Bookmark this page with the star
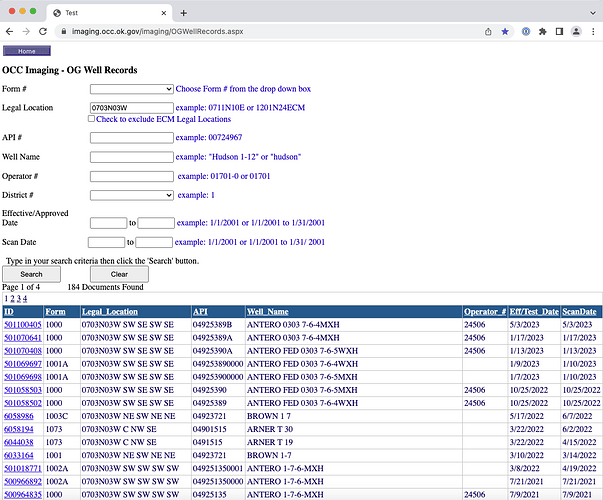603x500 pixels. point(505,32)
